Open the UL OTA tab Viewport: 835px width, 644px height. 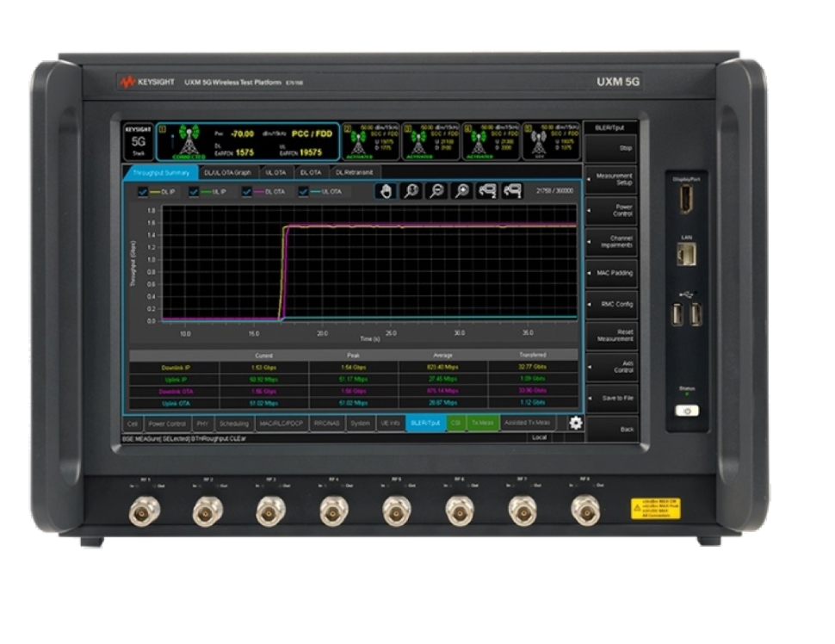tap(275, 172)
